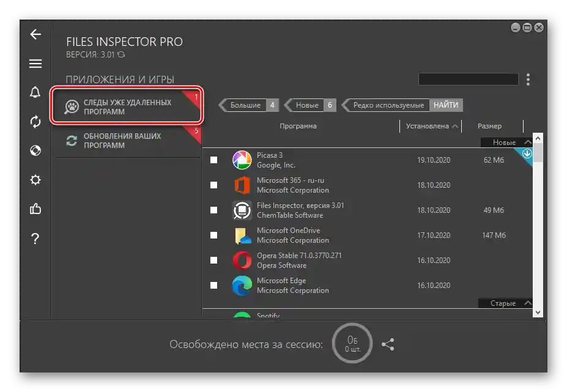Click the thumbs-up icon in the sidebar
Image resolution: width=567 pixels, height=392 pixels.
pos(35,209)
